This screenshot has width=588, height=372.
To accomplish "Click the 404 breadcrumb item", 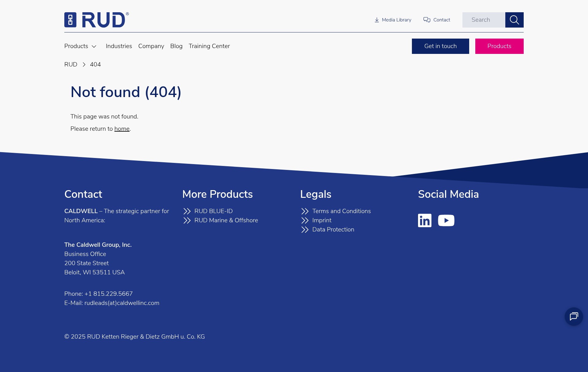I will [x=95, y=65].
